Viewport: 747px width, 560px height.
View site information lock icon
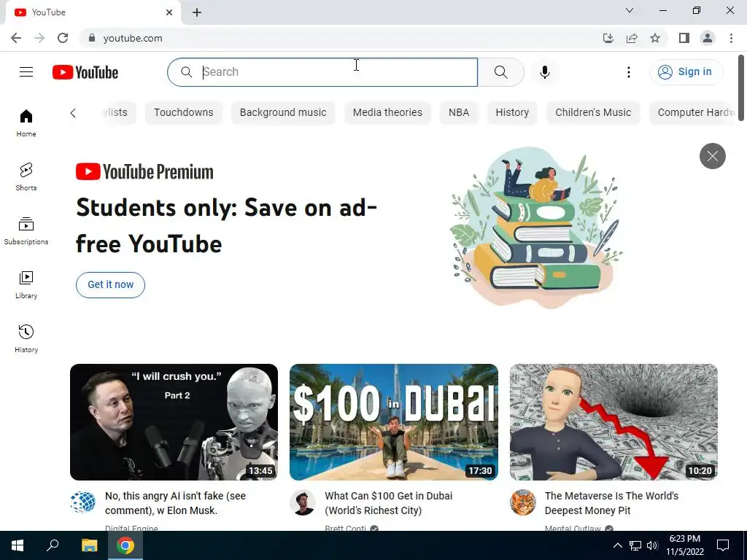coord(92,38)
